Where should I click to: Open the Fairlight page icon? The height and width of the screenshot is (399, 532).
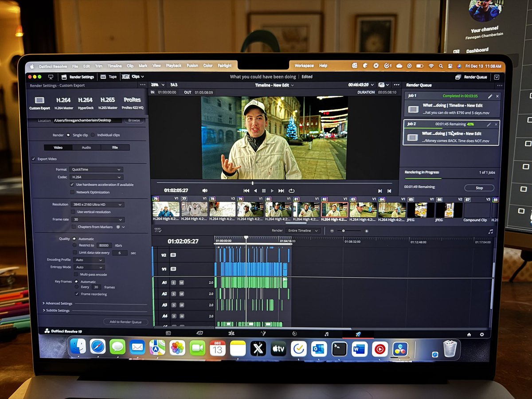coord(326,334)
